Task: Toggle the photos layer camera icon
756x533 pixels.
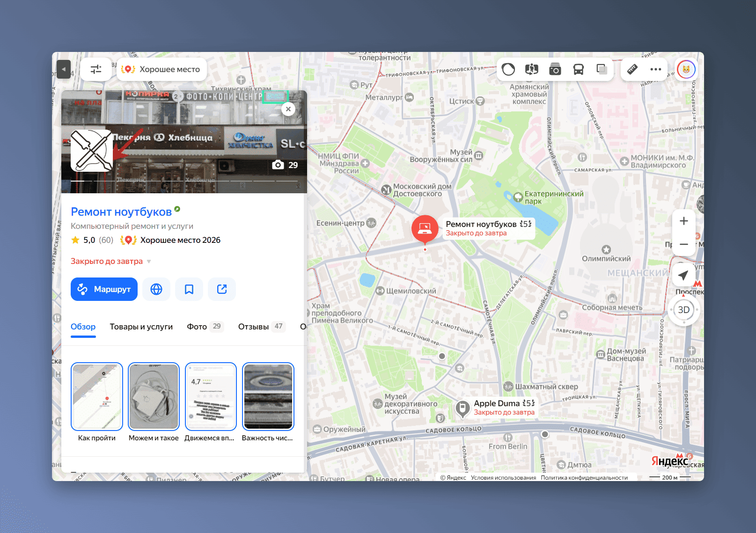Action: pyautogui.click(x=555, y=69)
